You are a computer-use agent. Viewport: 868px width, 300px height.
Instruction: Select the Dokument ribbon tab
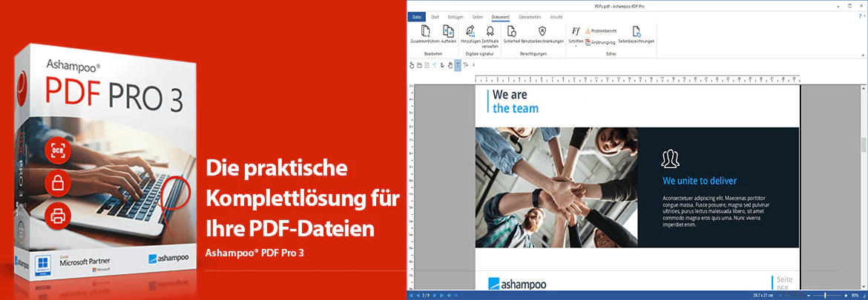coord(501,17)
